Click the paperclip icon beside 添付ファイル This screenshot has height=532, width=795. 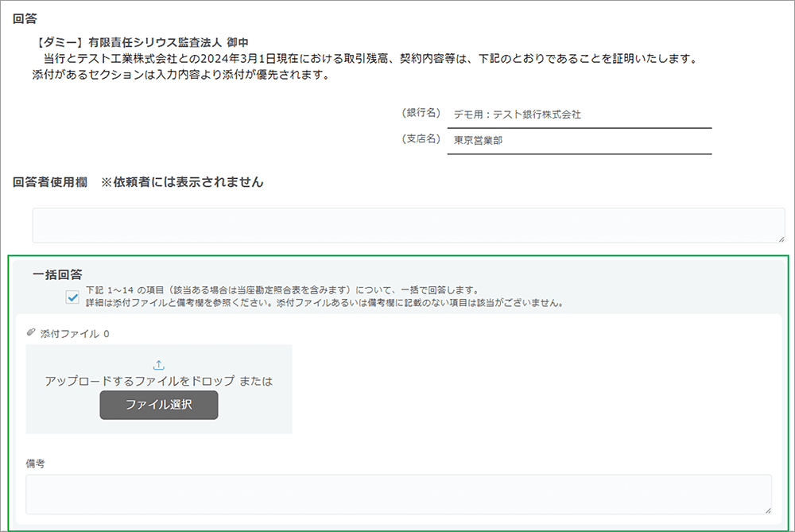(x=31, y=333)
